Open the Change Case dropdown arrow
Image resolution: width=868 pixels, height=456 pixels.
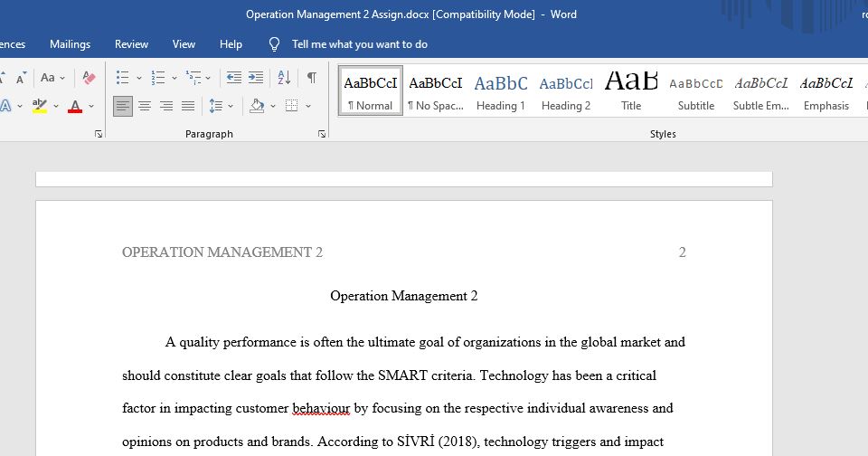pyautogui.click(x=62, y=78)
